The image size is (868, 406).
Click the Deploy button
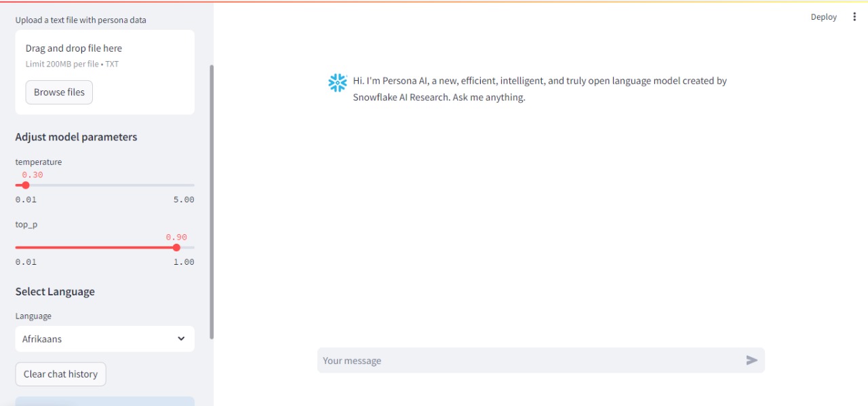click(x=824, y=17)
